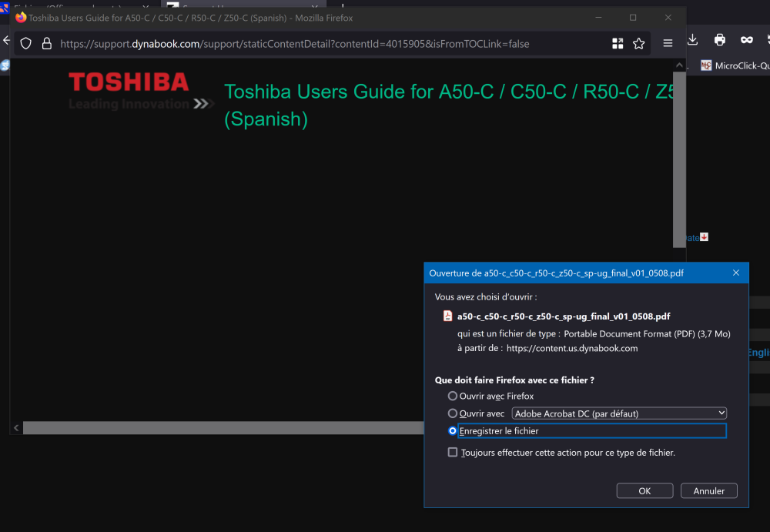770x532 pixels.
Task: Click the QR code icon in address bar
Action: [x=617, y=44]
